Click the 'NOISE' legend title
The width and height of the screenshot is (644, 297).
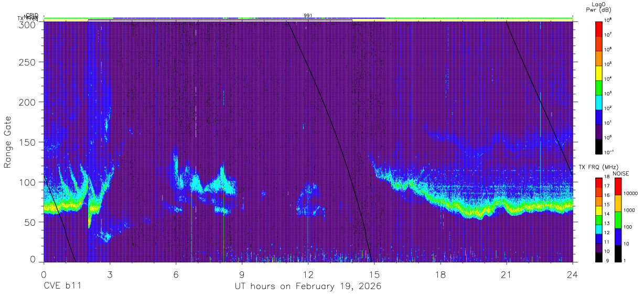(x=621, y=173)
